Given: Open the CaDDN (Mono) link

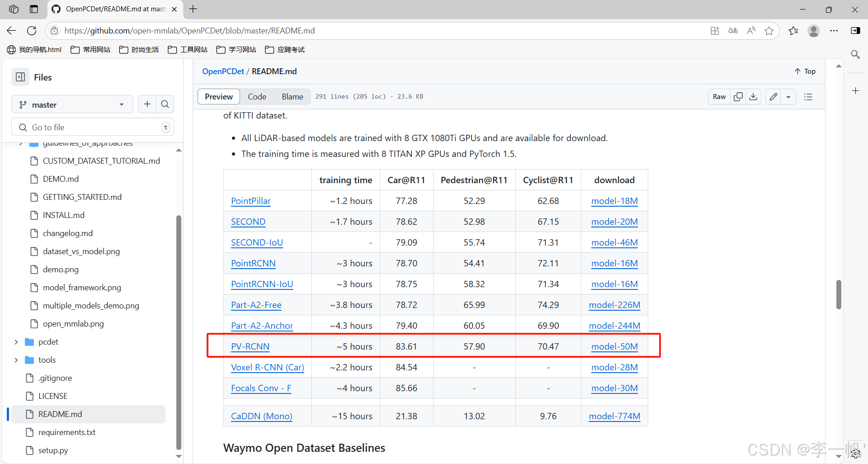Looking at the screenshot, I should [x=262, y=416].
